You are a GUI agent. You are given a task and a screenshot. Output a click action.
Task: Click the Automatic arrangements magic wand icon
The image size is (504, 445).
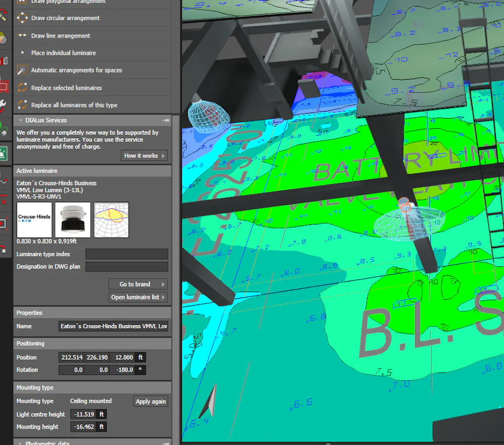pyautogui.click(x=22, y=70)
